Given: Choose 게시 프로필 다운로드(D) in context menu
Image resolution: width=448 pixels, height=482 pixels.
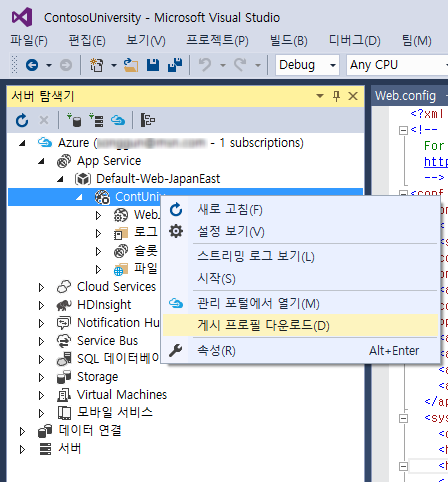Looking at the screenshot, I should pos(300,325).
